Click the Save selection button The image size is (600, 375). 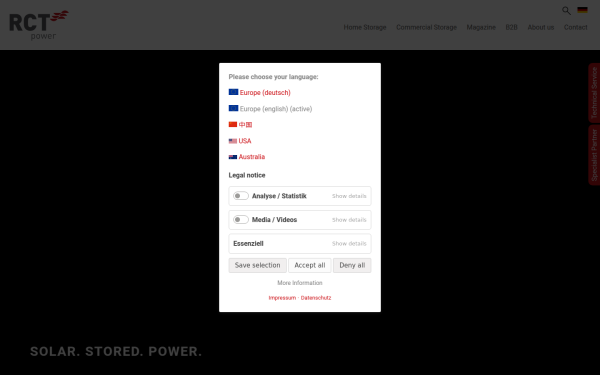click(258, 265)
